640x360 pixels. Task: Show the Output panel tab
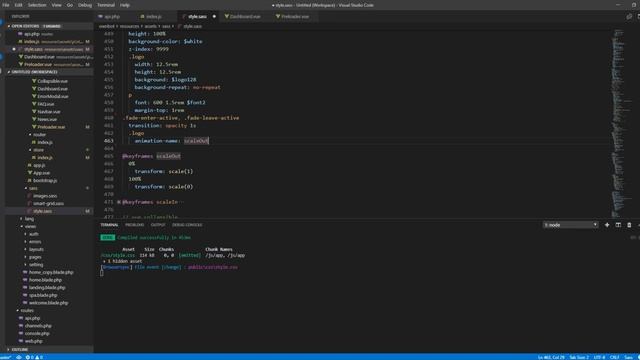(158, 225)
